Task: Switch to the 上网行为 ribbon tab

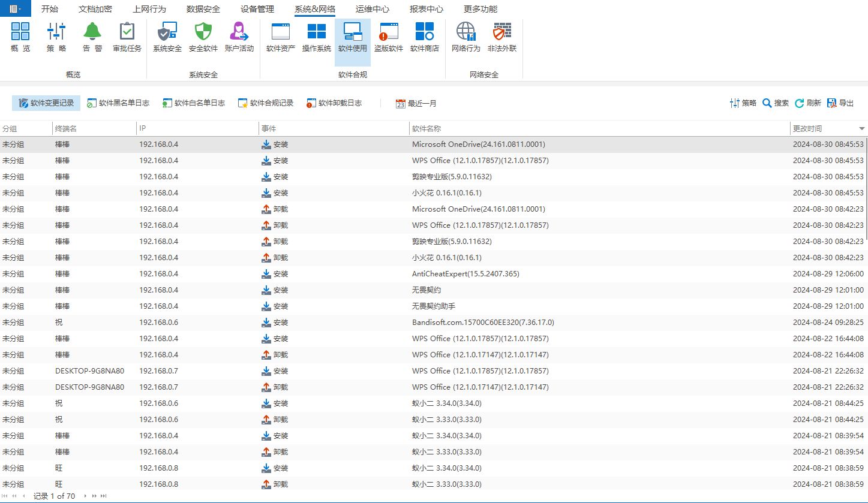Action: click(149, 9)
